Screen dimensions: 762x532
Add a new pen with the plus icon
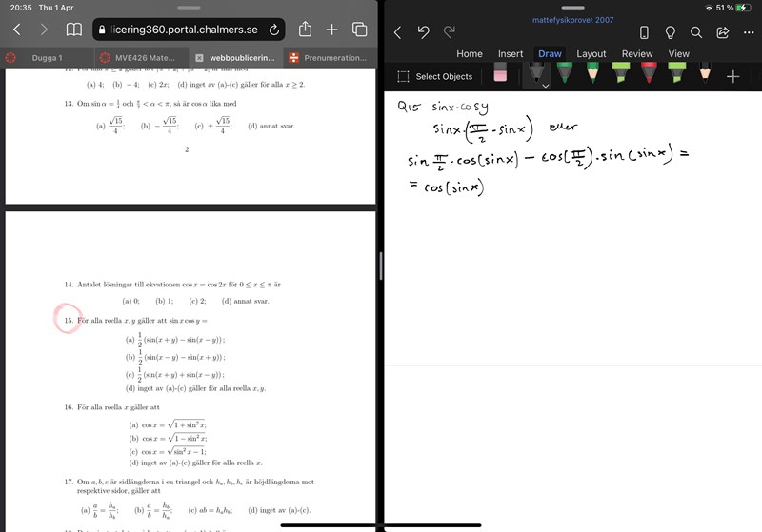pos(732,76)
